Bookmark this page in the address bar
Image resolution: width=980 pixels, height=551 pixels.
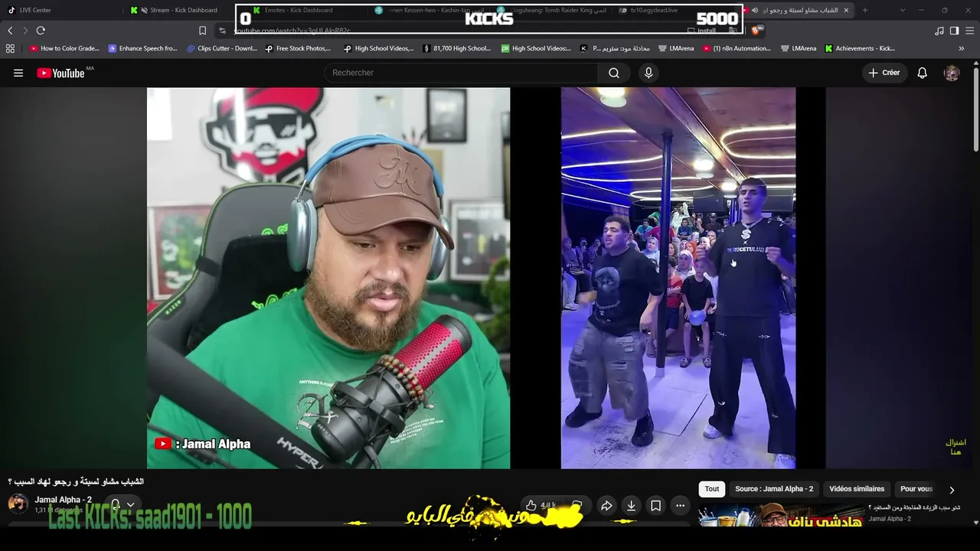pyautogui.click(x=202, y=31)
